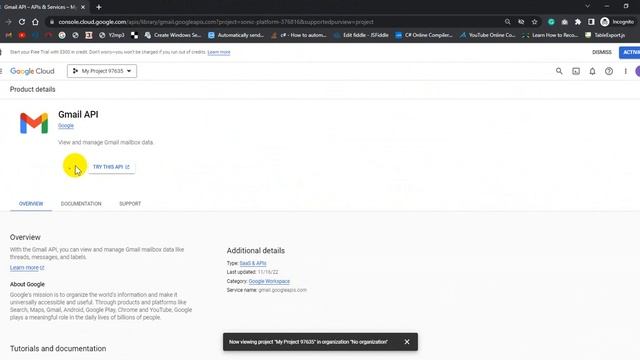Image resolution: width=640 pixels, height=360 pixels.
Task: Click the Google Cloud logo
Action: pyautogui.click(x=32, y=71)
